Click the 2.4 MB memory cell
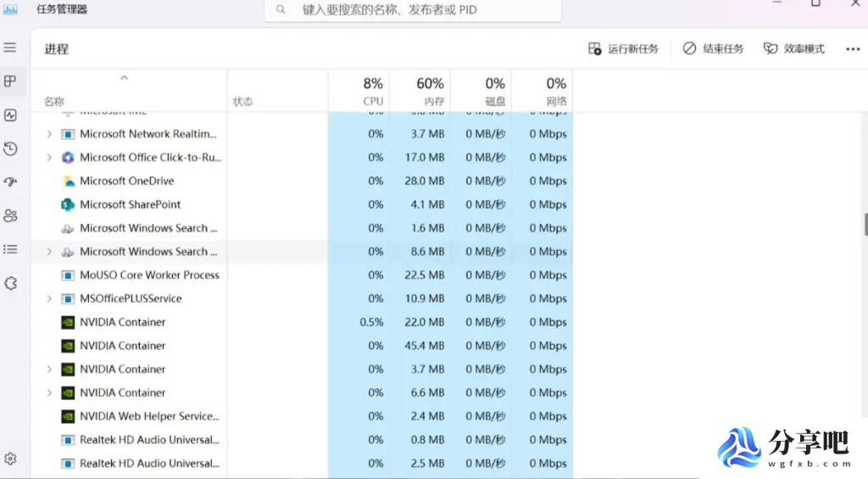This screenshot has width=868, height=479. (420, 416)
